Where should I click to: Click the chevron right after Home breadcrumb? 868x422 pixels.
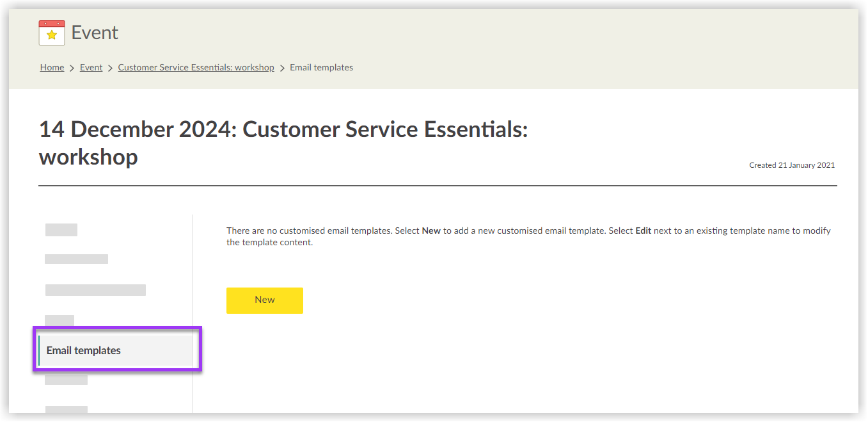[72, 68]
